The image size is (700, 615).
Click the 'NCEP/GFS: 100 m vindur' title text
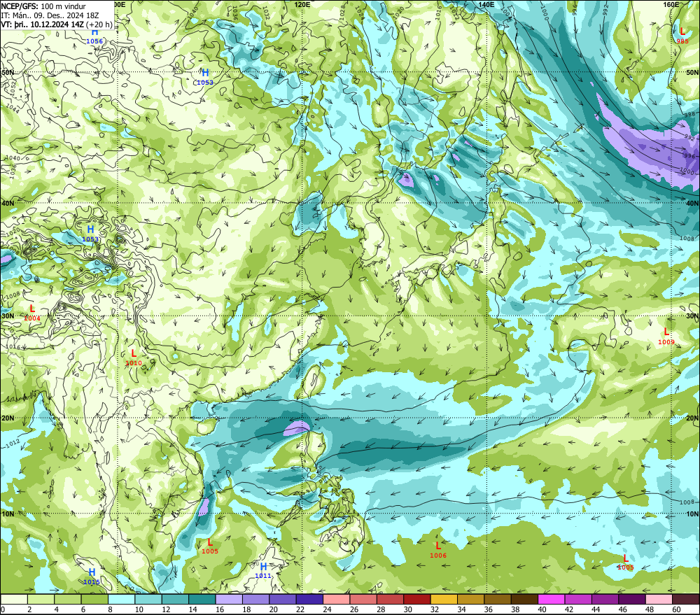(43, 6)
